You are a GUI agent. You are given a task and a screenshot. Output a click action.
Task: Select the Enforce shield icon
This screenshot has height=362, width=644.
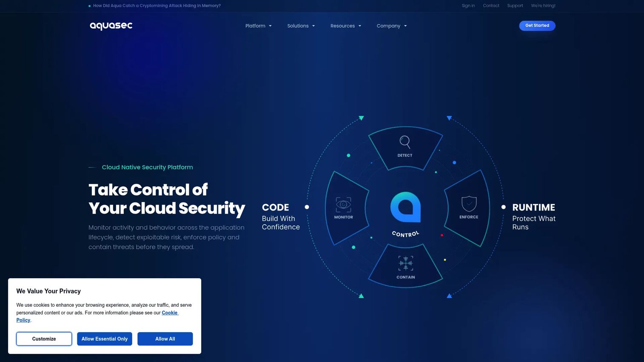pyautogui.click(x=469, y=204)
